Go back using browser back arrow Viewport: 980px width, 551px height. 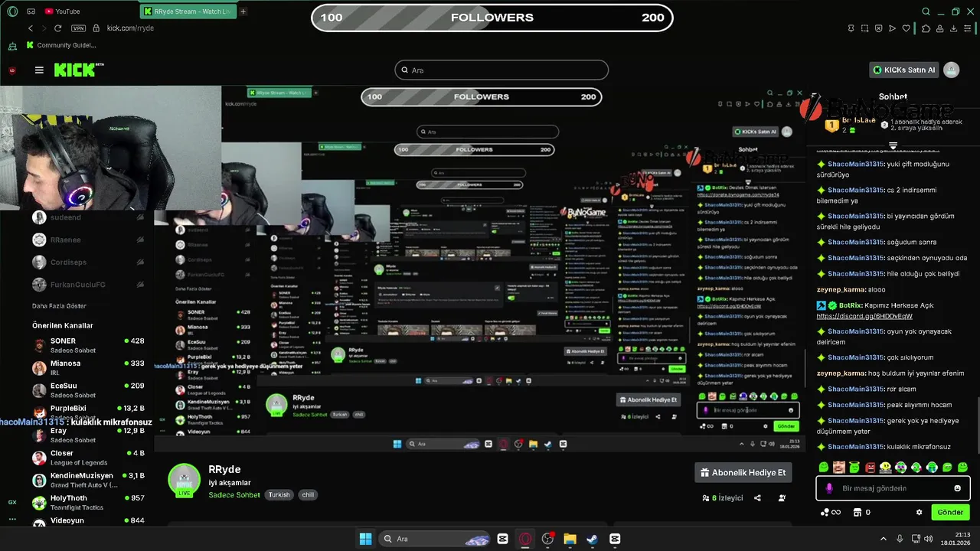[31, 28]
